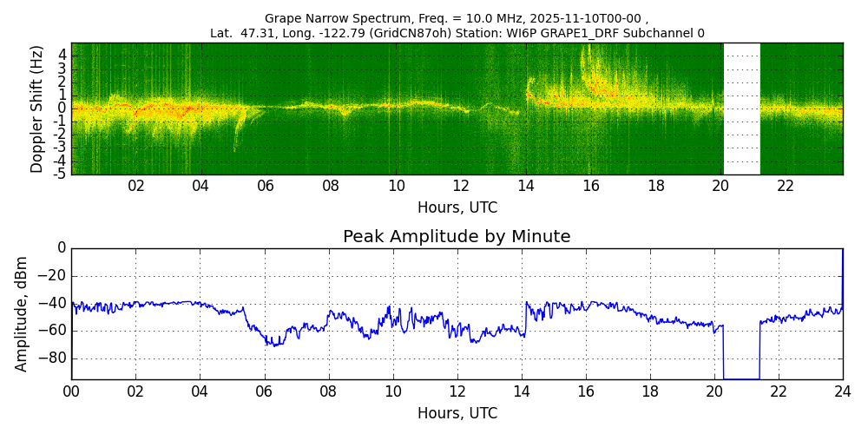Click the station coordinates subtitle line

click(457, 33)
